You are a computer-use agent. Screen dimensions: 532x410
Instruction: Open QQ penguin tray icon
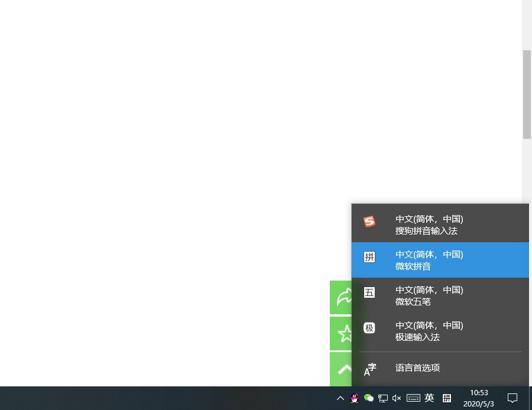coord(354,398)
